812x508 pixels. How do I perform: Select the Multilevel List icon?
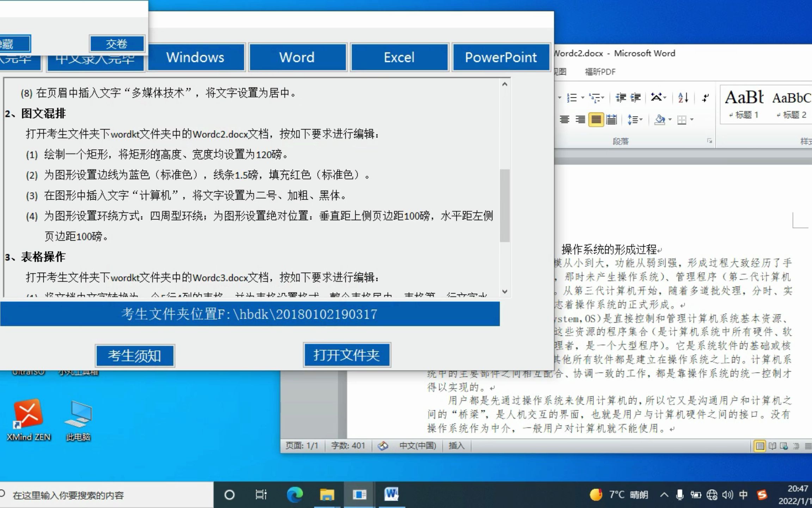pos(595,98)
